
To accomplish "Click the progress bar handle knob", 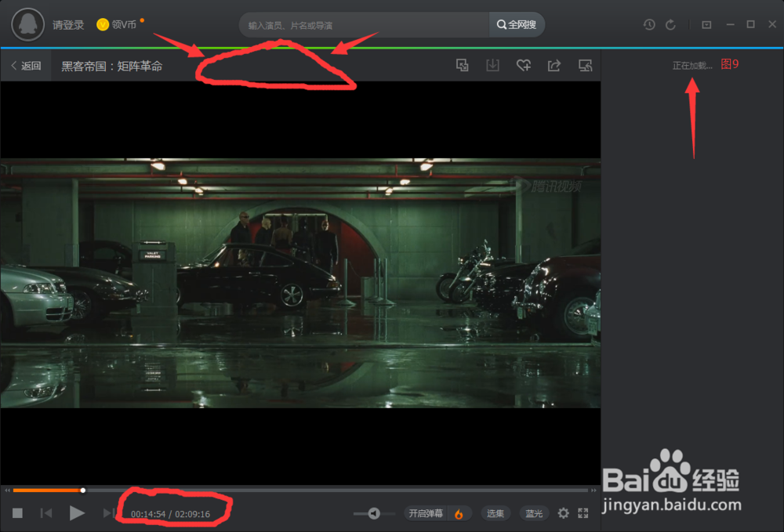I will click(83, 490).
